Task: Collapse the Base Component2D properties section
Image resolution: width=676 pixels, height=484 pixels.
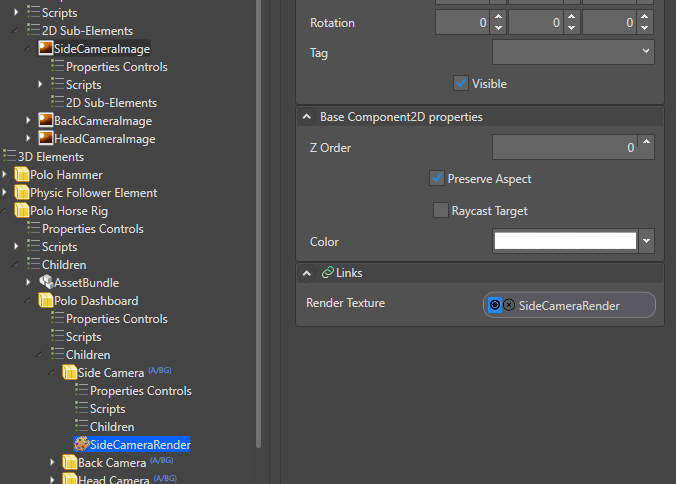Action: pos(306,117)
